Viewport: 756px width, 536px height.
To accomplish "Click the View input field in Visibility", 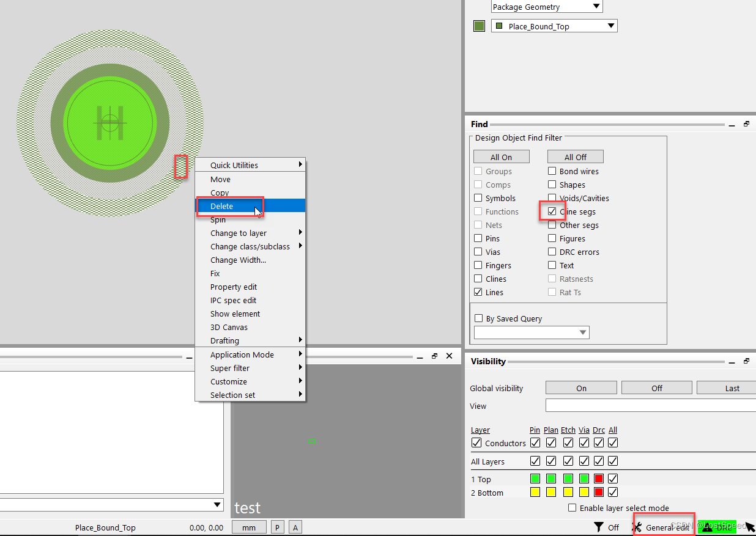I will (650, 406).
